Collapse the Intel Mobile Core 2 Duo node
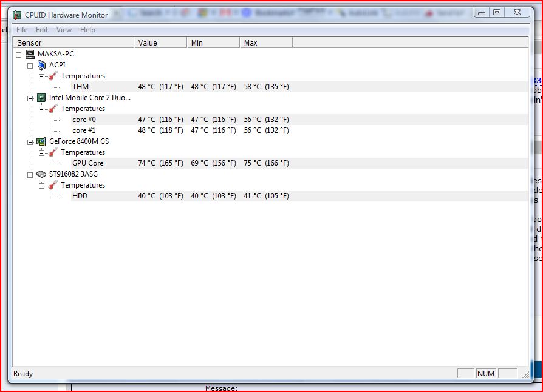The height and width of the screenshot is (392, 543). coord(30,98)
